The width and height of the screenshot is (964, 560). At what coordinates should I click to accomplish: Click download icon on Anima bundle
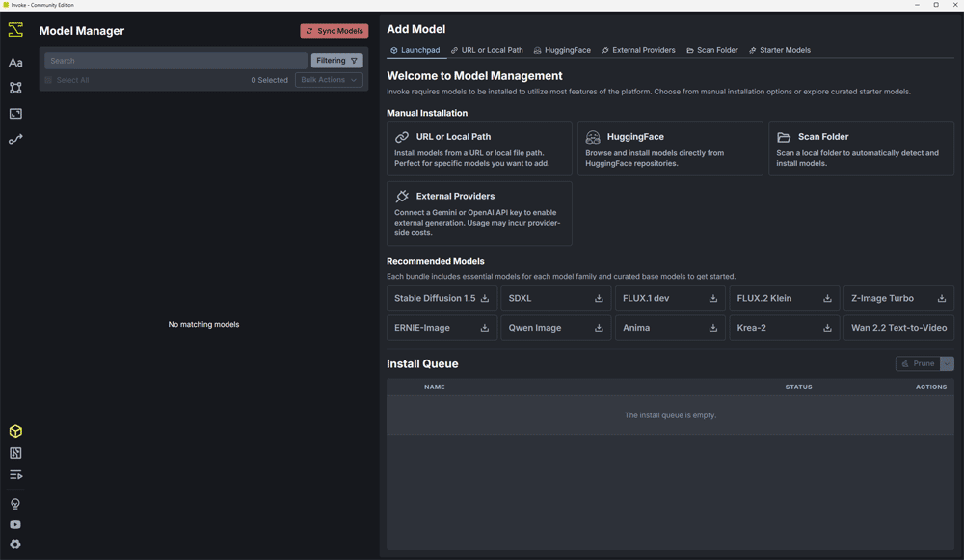click(713, 328)
